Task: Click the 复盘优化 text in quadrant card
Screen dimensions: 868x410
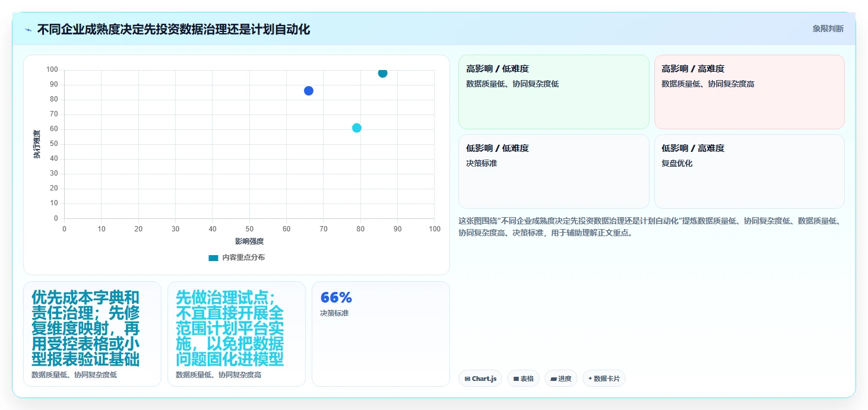Action: [677, 163]
